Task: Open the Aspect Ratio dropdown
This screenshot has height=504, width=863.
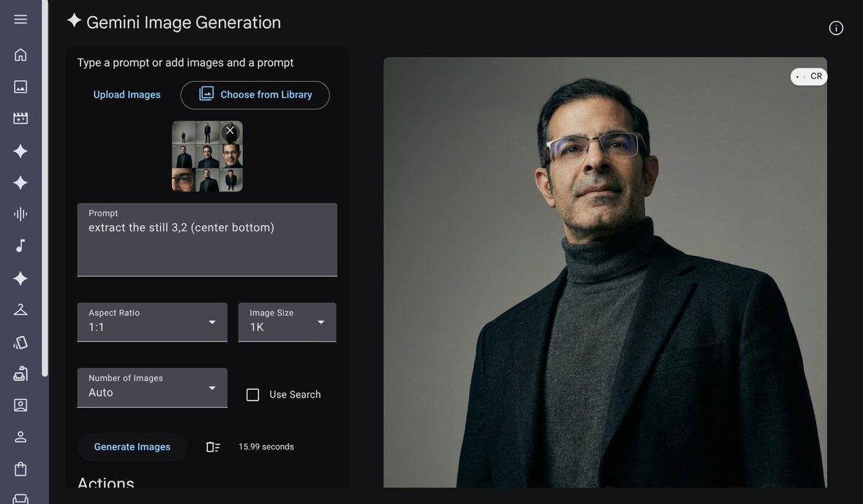Action: [152, 322]
